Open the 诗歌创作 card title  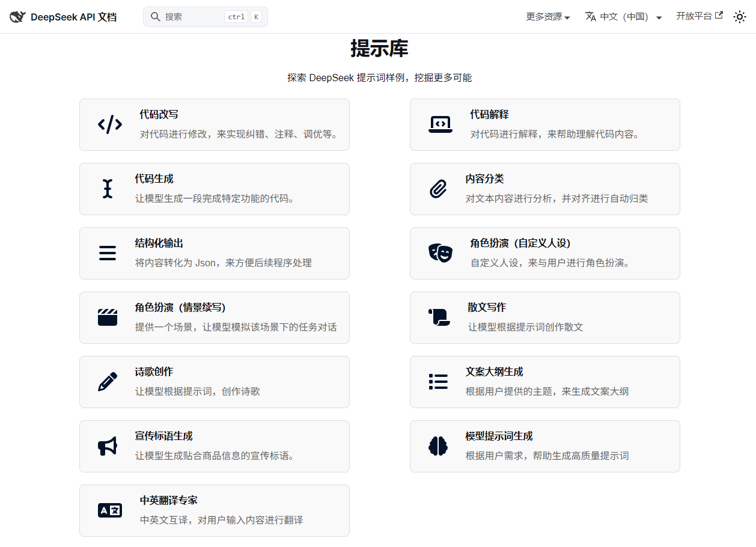pos(154,372)
